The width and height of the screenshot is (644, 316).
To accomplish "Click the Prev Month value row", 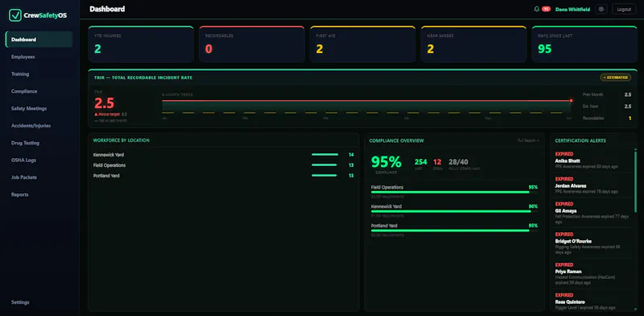I will tap(607, 94).
